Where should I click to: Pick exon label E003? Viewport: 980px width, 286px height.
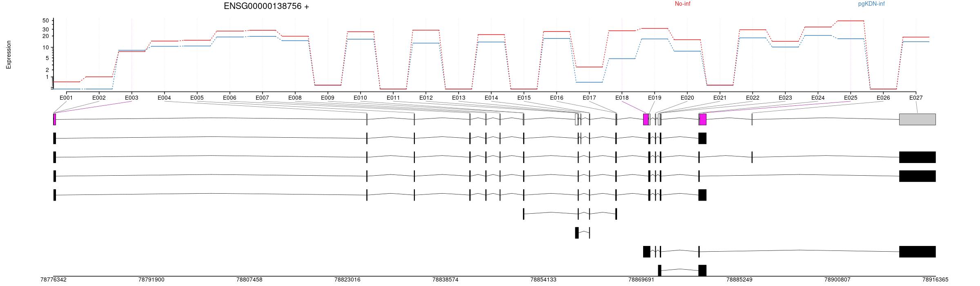(131, 98)
